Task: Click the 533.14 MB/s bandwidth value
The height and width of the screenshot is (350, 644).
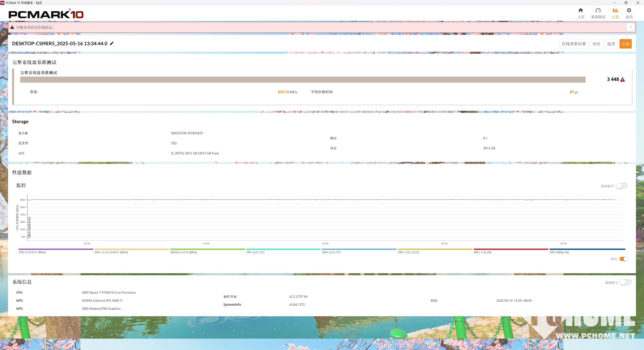Action: [x=287, y=92]
